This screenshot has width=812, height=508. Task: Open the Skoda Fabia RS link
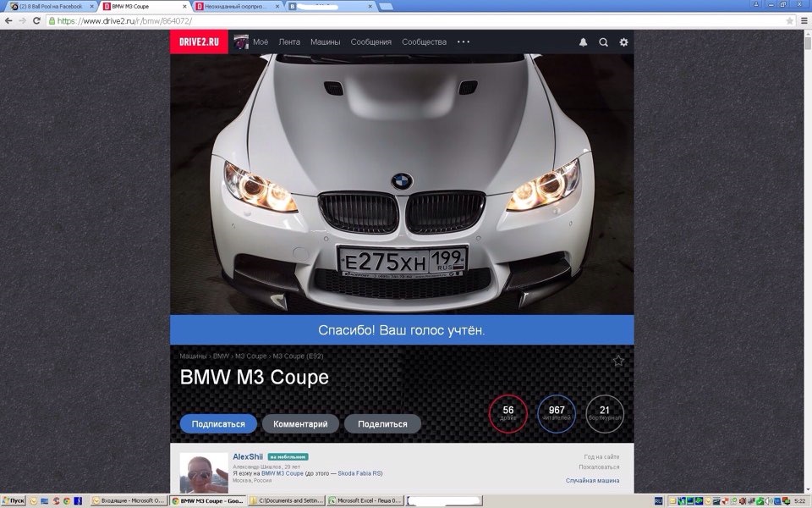360,473
